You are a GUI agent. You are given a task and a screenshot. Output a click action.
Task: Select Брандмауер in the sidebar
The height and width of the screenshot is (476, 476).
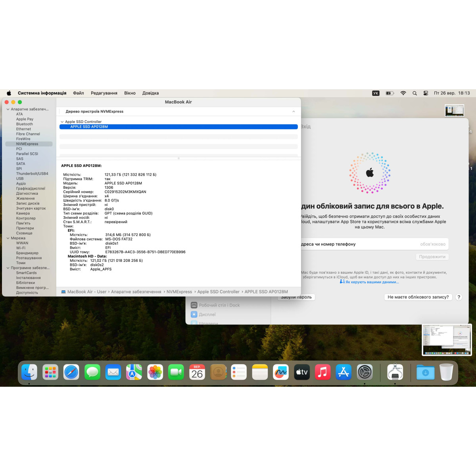[x=27, y=253]
